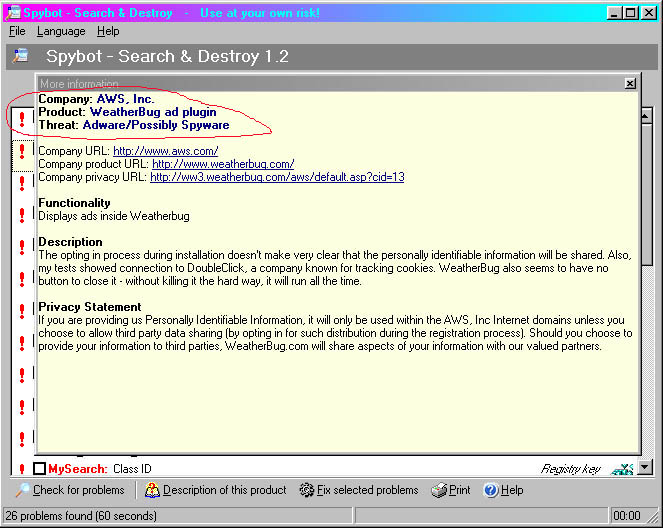Follow the weatherbug.com company product URL
Screen dimensions: 663x528
coord(223,164)
